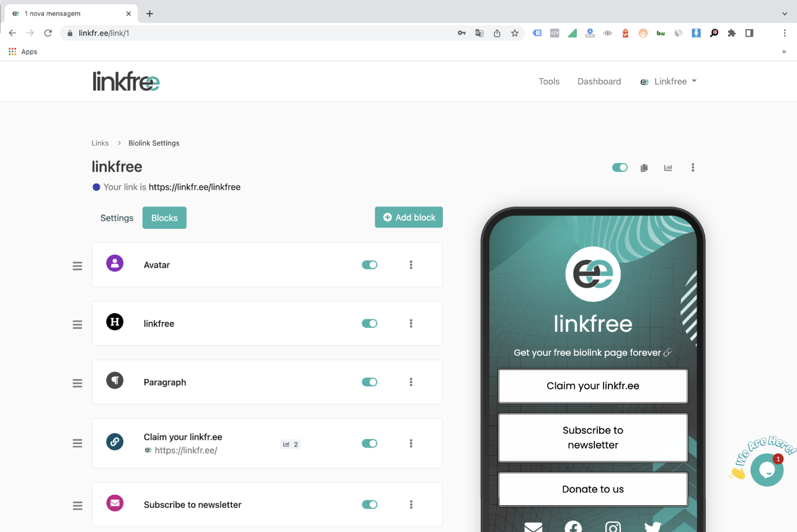Click the code brackets extension icon
The image size is (797, 532).
554,33
